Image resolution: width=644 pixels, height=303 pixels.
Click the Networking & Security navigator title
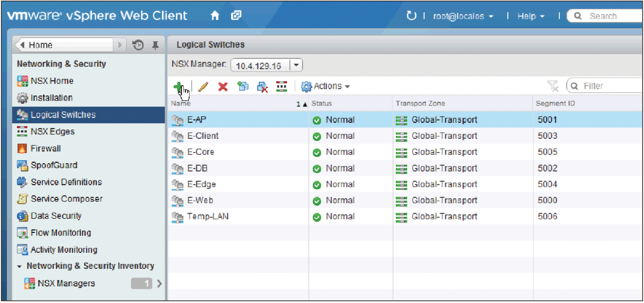(x=61, y=64)
